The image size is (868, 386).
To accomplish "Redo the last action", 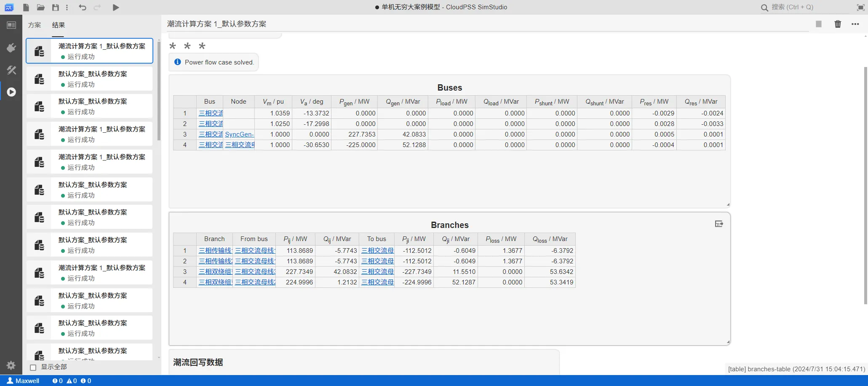I will [97, 7].
